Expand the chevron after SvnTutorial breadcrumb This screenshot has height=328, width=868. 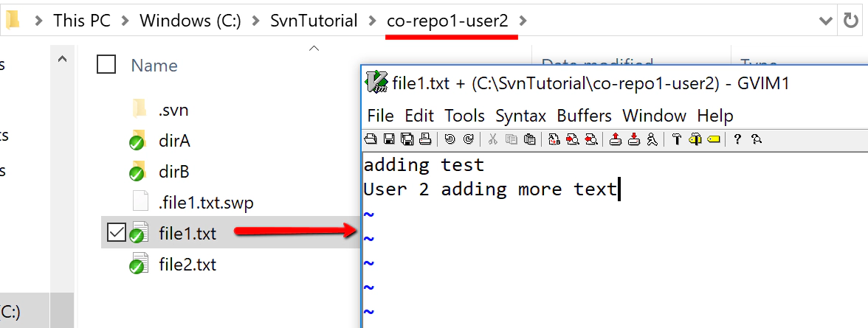373,21
